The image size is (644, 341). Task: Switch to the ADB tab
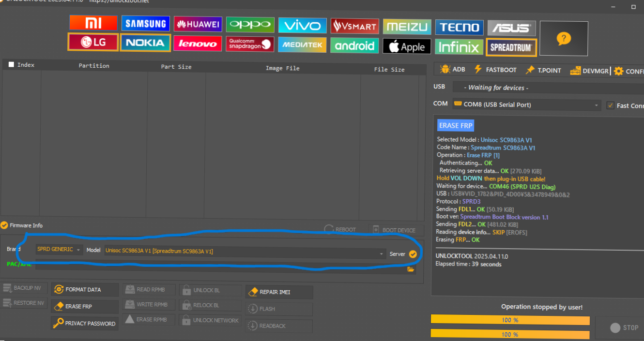coord(452,70)
